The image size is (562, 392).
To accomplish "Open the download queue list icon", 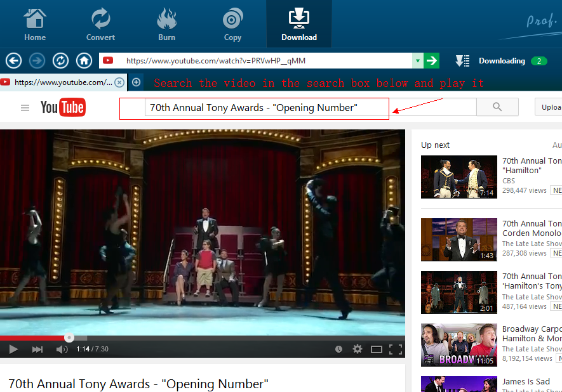I will [462, 61].
